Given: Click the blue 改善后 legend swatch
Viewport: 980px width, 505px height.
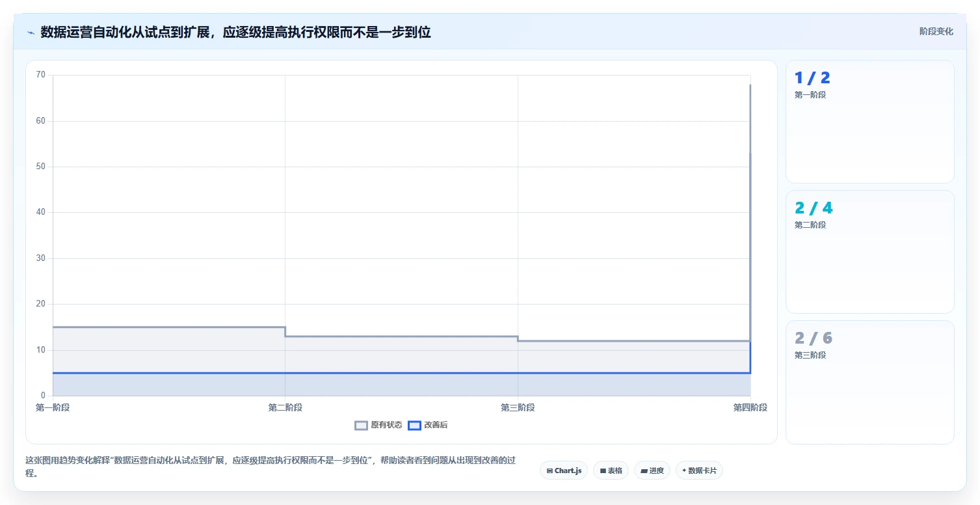Looking at the screenshot, I should click(x=414, y=425).
